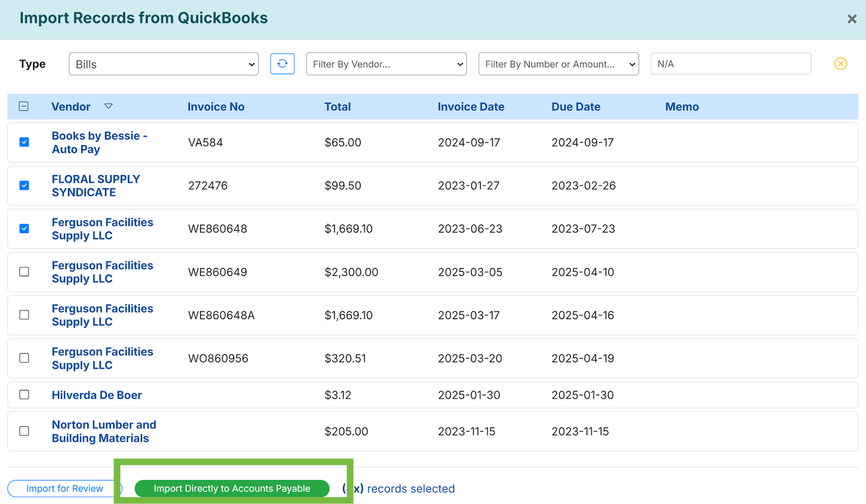Uncheck Books by Bessie row checkbox

point(24,142)
